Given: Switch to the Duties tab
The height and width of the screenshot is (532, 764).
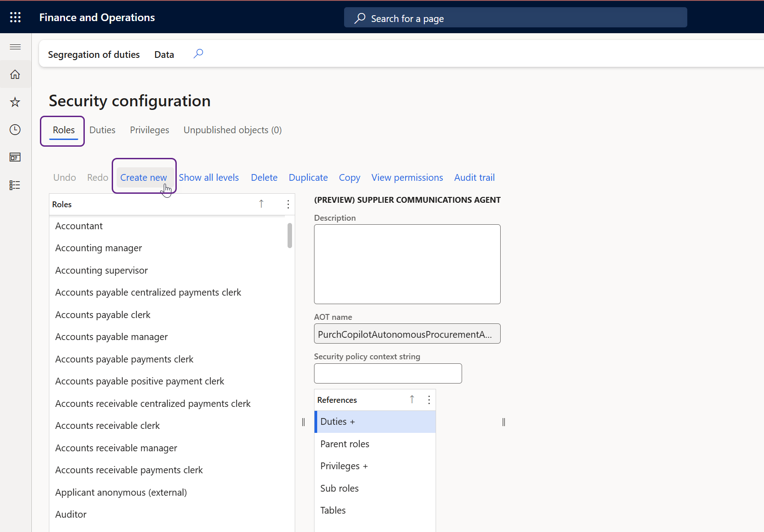Looking at the screenshot, I should click(102, 130).
